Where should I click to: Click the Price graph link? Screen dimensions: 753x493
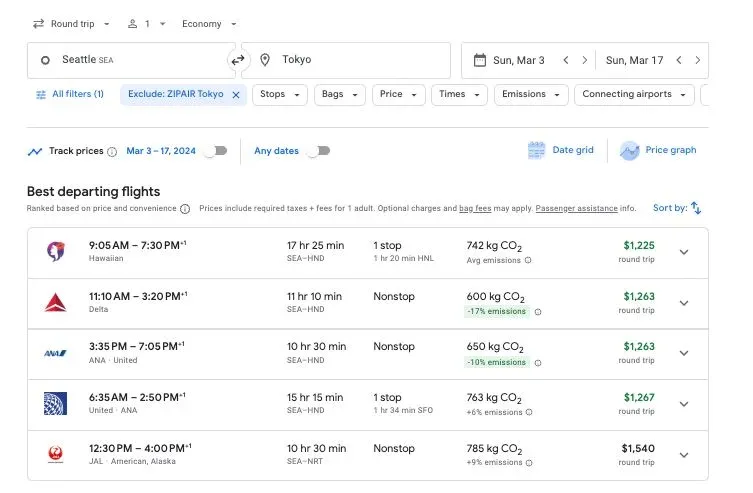(x=671, y=150)
